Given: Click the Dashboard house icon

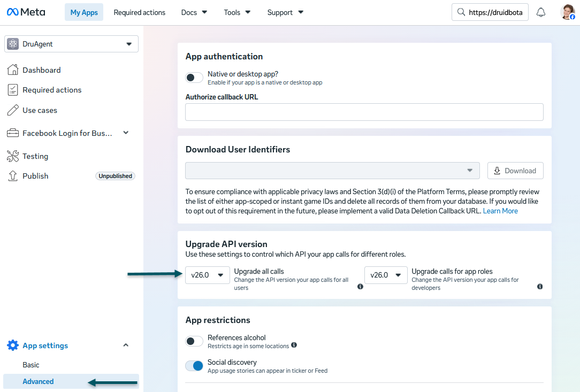Looking at the screenshot, I should click(13, 70).
